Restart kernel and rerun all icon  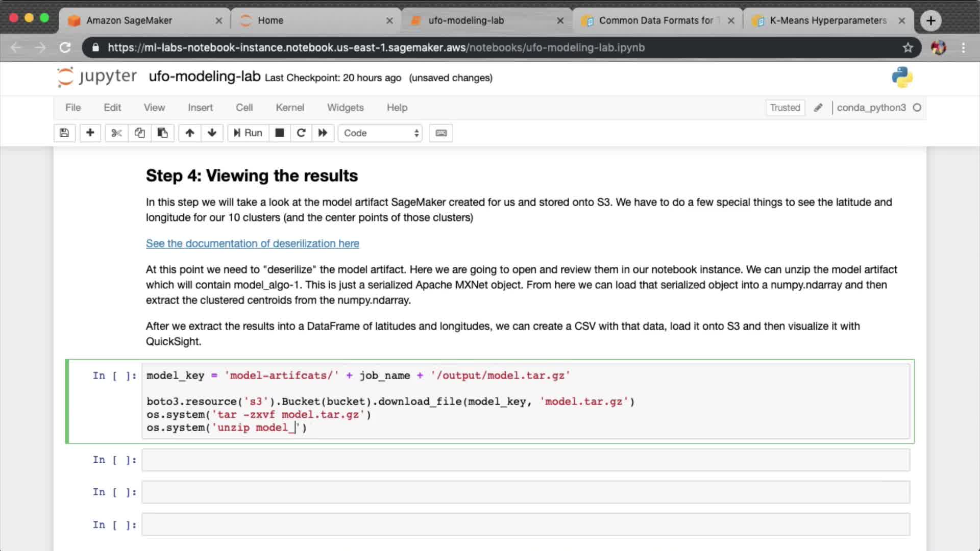(x=323, y=133)
